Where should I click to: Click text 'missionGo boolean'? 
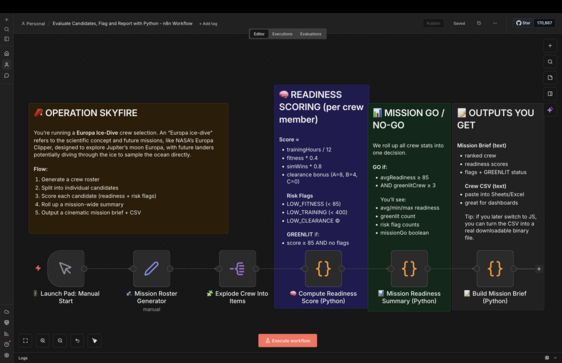[x=404, y=233]
